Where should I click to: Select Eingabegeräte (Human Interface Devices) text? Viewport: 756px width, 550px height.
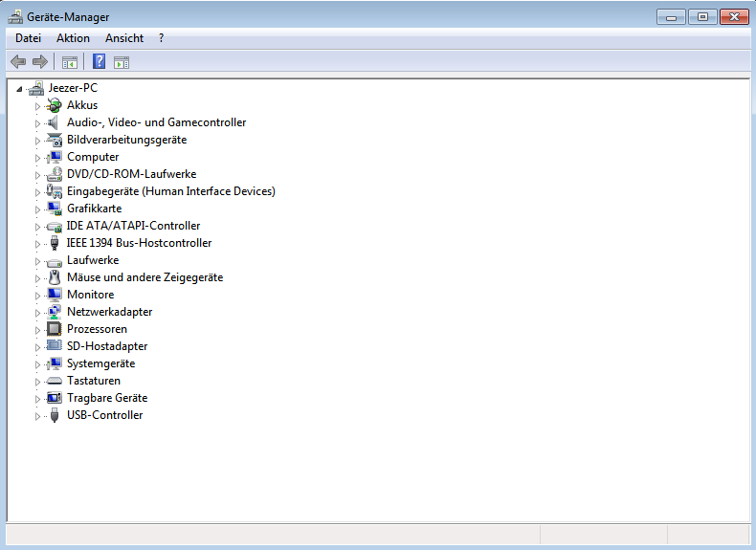[171, 191]
